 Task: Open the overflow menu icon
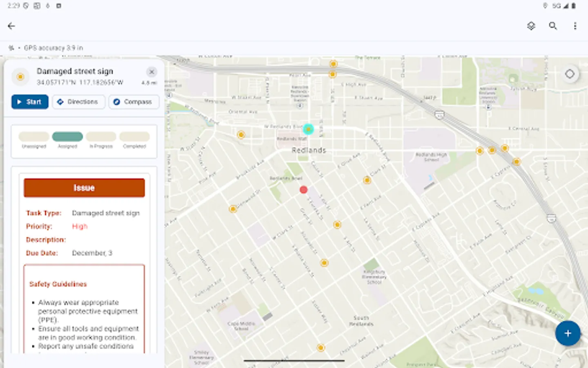tap(575, 26)
